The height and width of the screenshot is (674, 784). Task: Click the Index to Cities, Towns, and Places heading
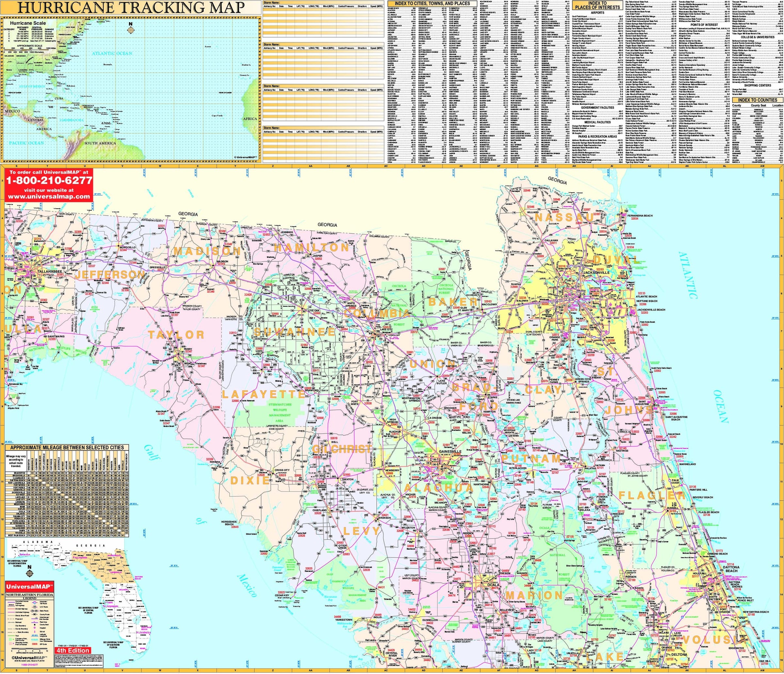[432, 3]
